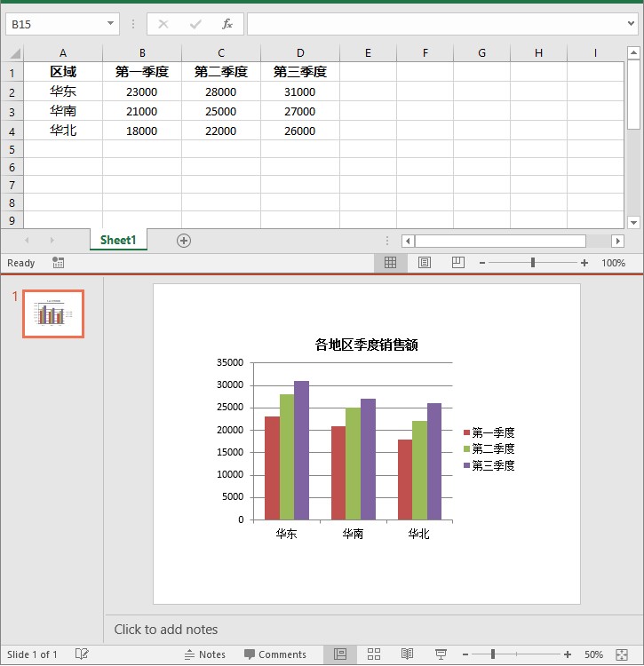
Task: Open the Comments pane button
Action: pos(275,654)
